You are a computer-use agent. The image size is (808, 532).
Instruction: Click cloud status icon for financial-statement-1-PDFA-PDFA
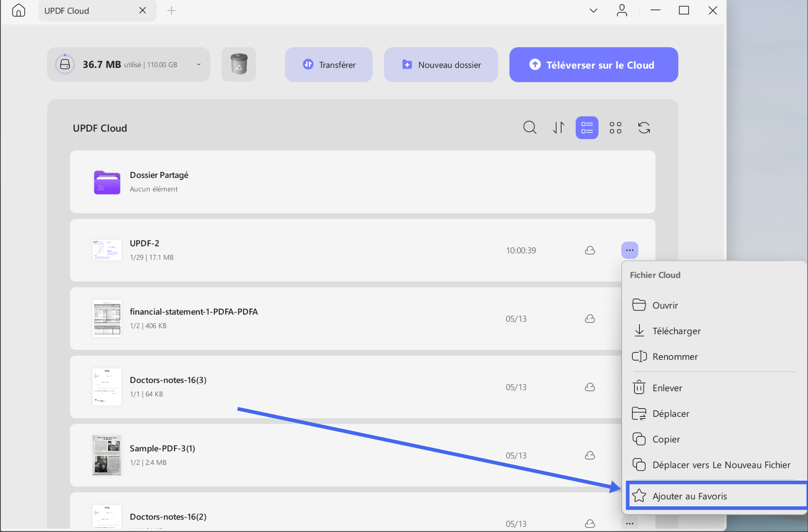pyautogui.click(x=590, y=319)
